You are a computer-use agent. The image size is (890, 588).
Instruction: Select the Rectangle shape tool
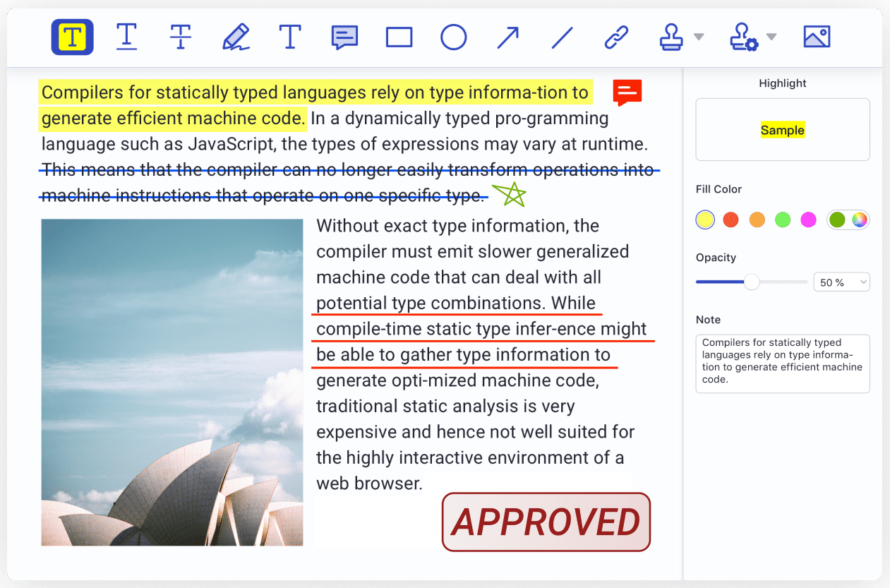click(399, 37)
